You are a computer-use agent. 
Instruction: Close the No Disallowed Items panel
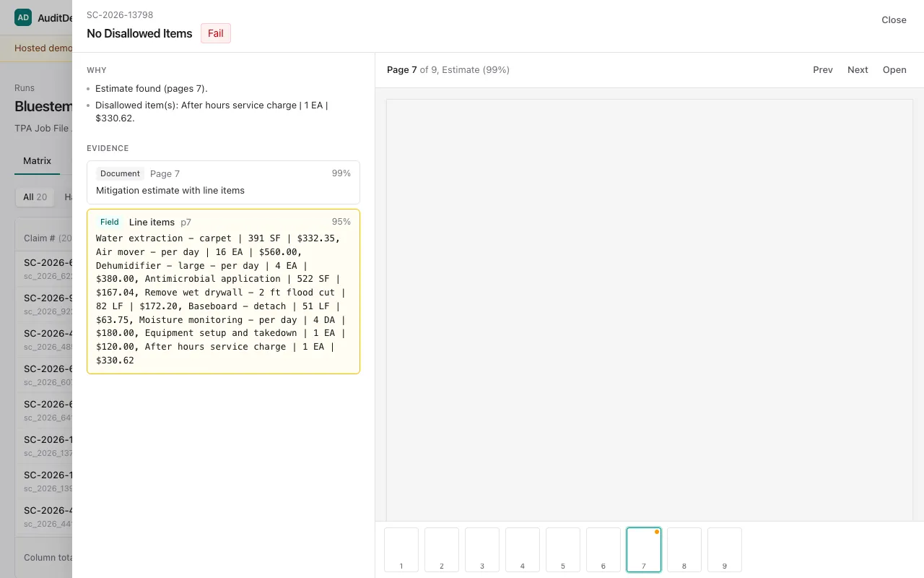point(894,20)
